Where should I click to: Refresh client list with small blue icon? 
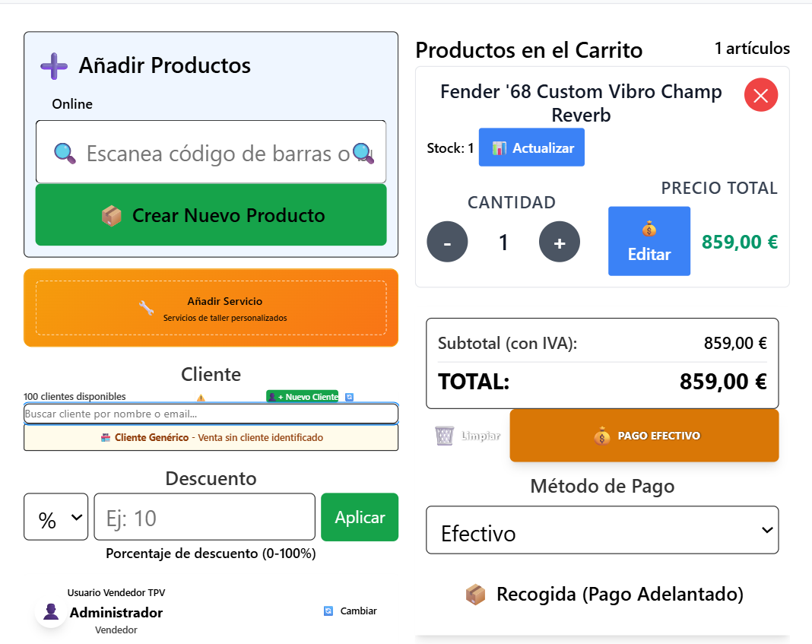pos(350,397)
